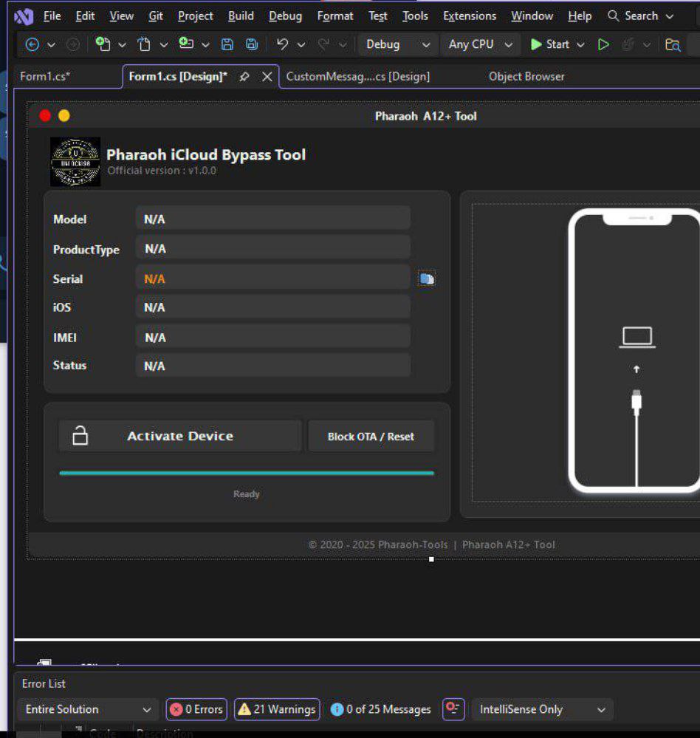Screen dimensions: 700x738
Task: Click the Open File toolbar icon
Action: (x=144, y=45)
